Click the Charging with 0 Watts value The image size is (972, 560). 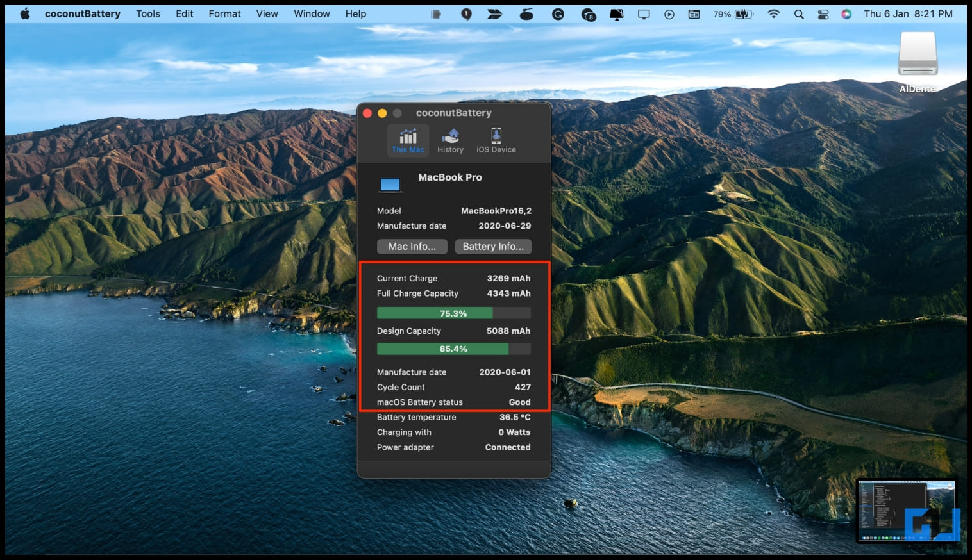(x=514, y=432)
